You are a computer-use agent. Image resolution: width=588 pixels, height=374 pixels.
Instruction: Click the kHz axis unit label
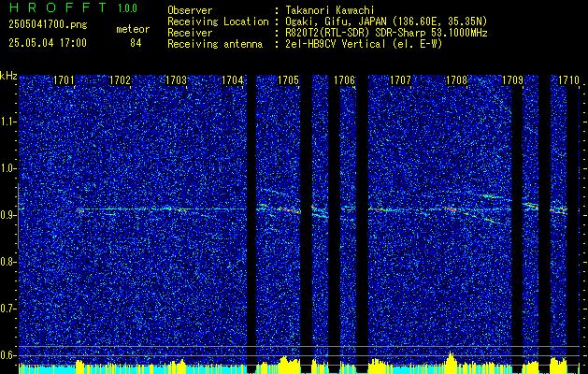[x=8, y=76]
